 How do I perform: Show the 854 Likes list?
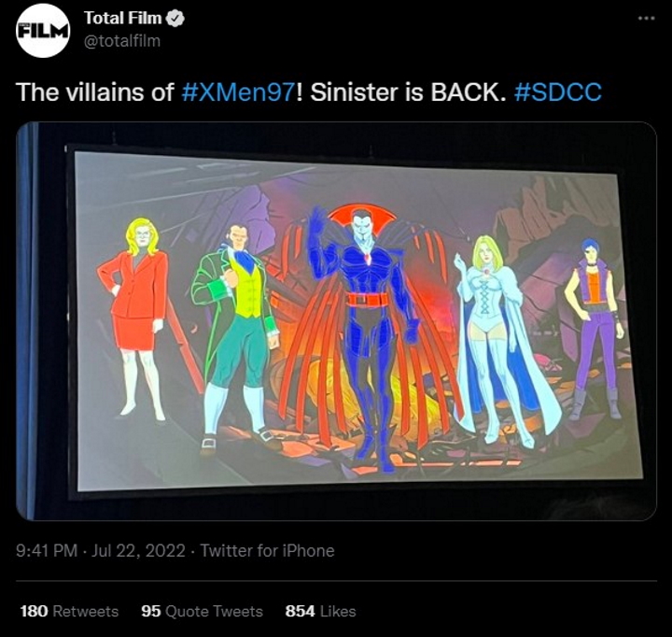click(320, 611)
